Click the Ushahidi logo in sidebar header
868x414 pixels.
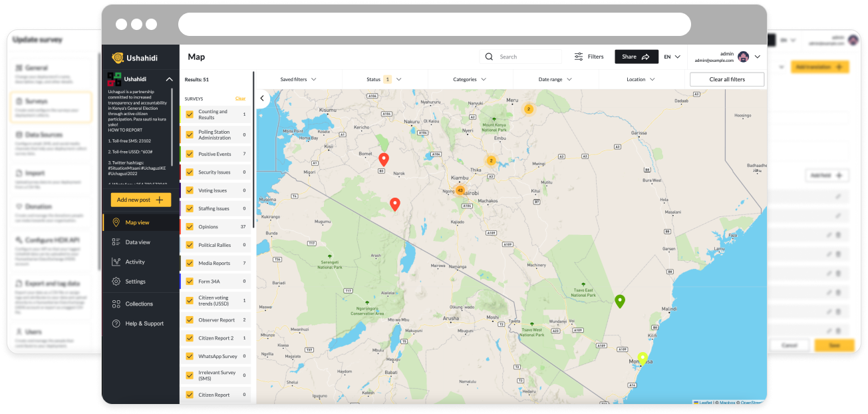pyautogui.click(x=135, y=58)
